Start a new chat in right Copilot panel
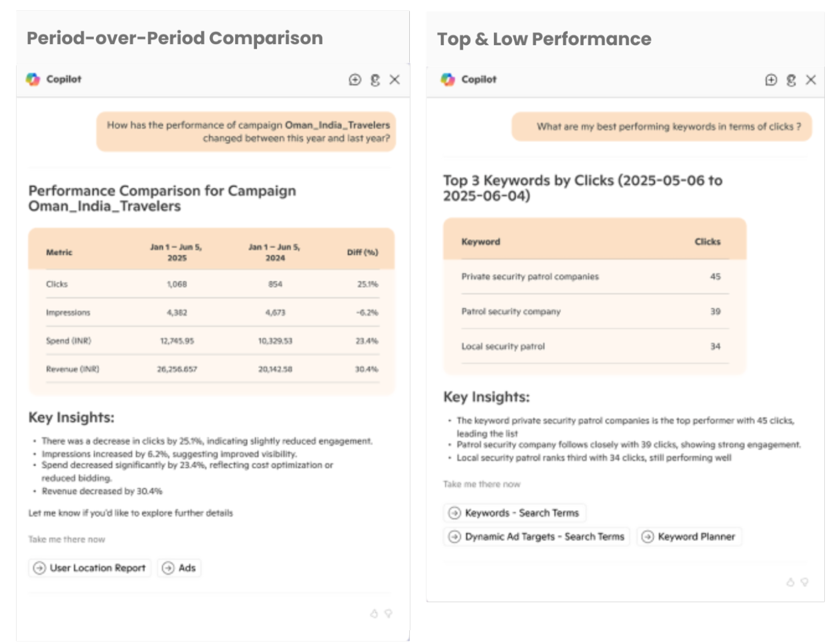Viewport: 838px width, 644px height. tap(770, 80)
